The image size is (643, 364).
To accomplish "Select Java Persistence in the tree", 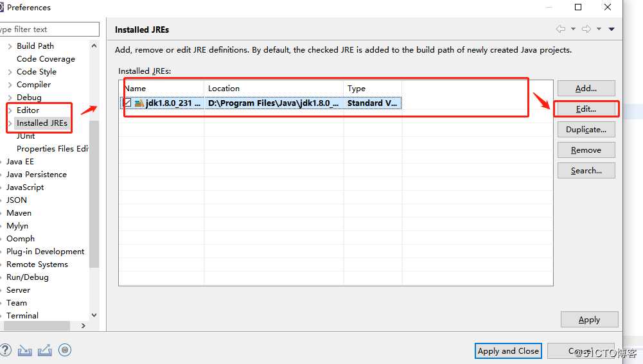I will tap(36, 174).
